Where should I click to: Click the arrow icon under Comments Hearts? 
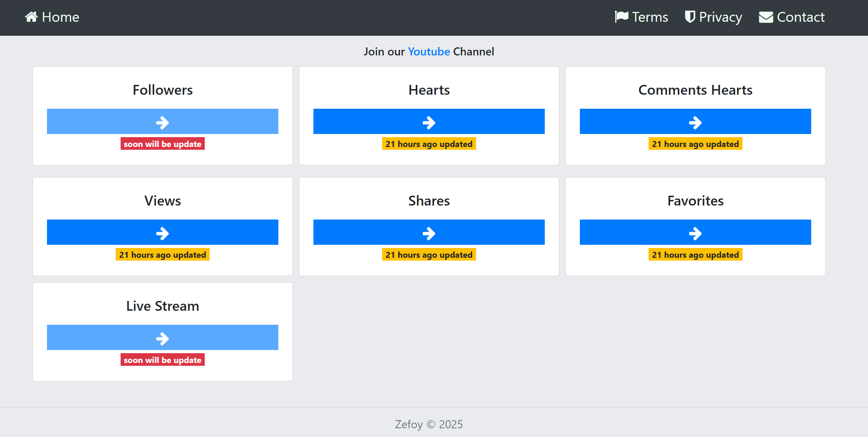(x=696, y=123)
